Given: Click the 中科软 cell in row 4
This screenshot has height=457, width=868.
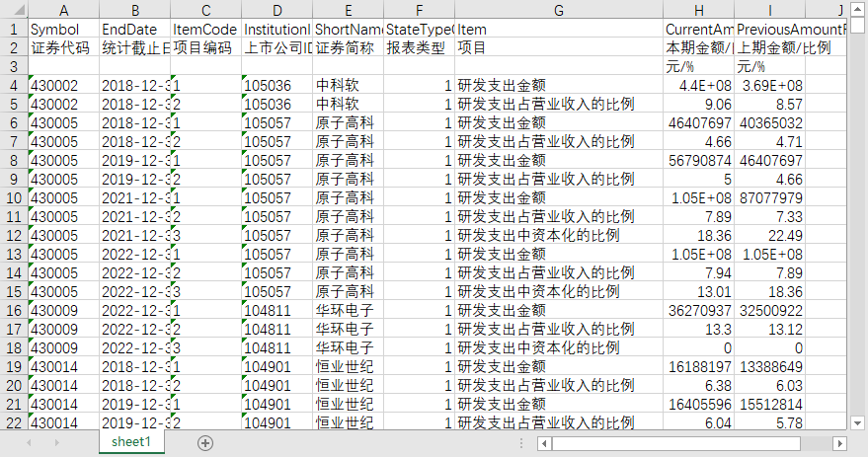Looking at the screenshot, I should [349, 85].
